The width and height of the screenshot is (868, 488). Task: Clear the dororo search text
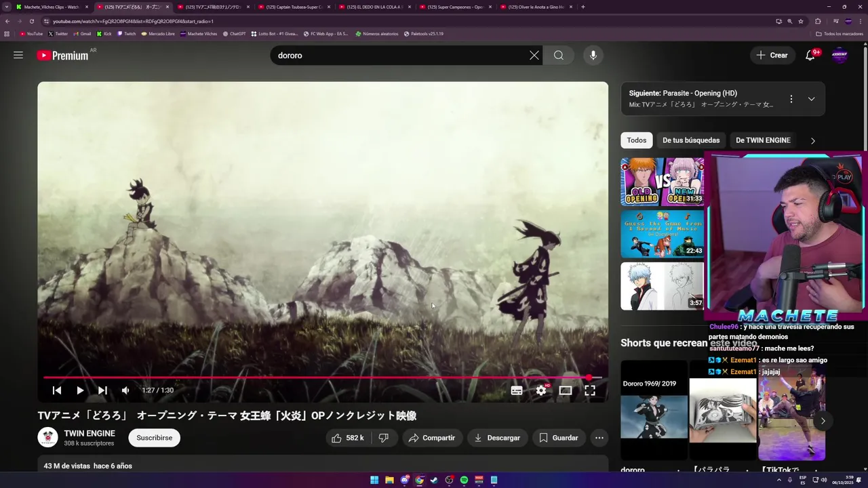tap(534, 56)
